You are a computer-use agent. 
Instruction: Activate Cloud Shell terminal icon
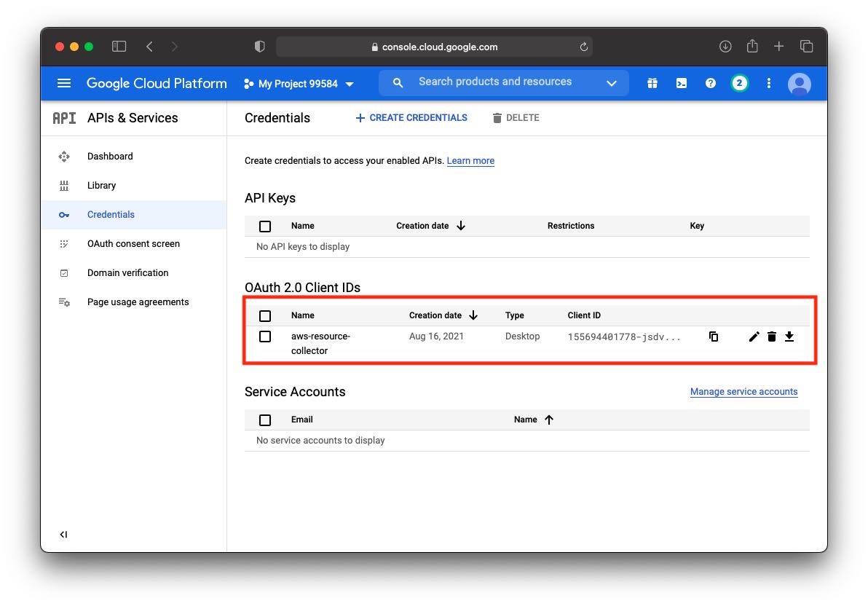point(682,84)
